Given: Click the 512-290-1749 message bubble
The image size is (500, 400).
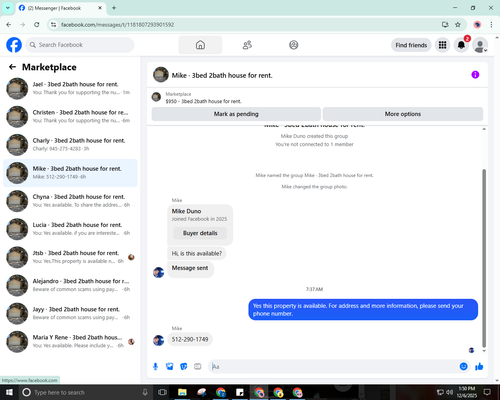Looking at the screenshot, I should (x=190, y=339).
